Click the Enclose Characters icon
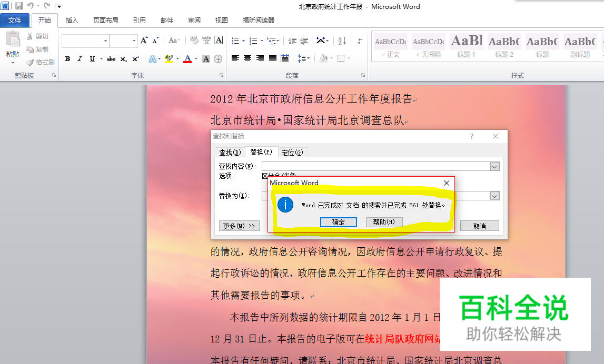Viewport: 604px width, 364px height. [x=218, y=59]
